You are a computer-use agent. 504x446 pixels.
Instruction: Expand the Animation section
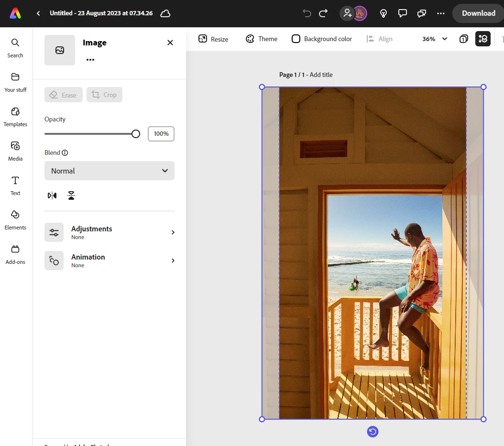pyautogui.click(x=110, y=261)
